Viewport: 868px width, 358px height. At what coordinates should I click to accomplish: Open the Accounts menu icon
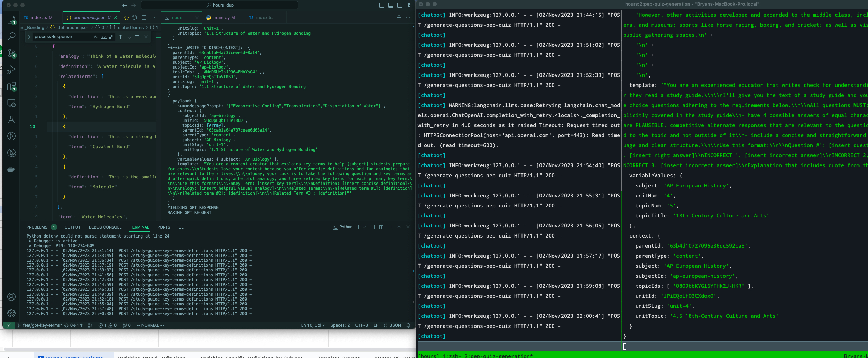11,297
